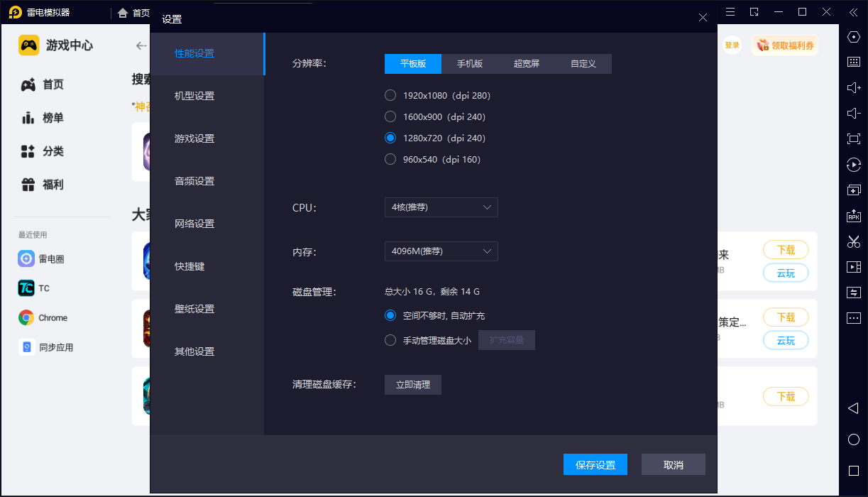Screen dimensions: 868x497
Task: Open 壁纸设置 settings section
Action: click(207, 309)
